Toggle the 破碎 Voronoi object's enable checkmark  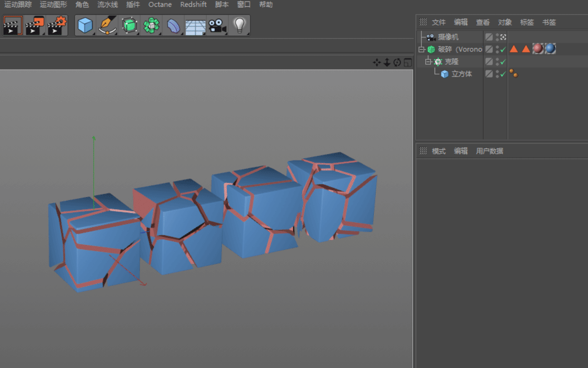[503, 50]
